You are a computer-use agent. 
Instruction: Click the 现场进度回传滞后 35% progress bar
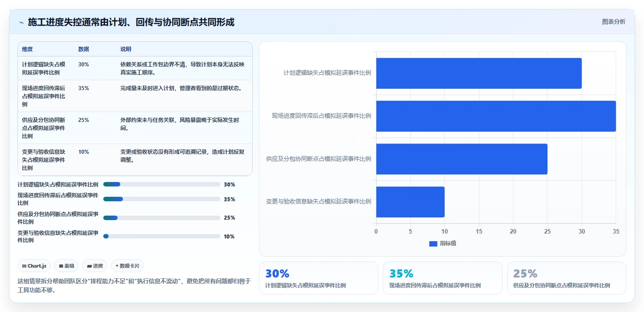click(x=162, y=199)
